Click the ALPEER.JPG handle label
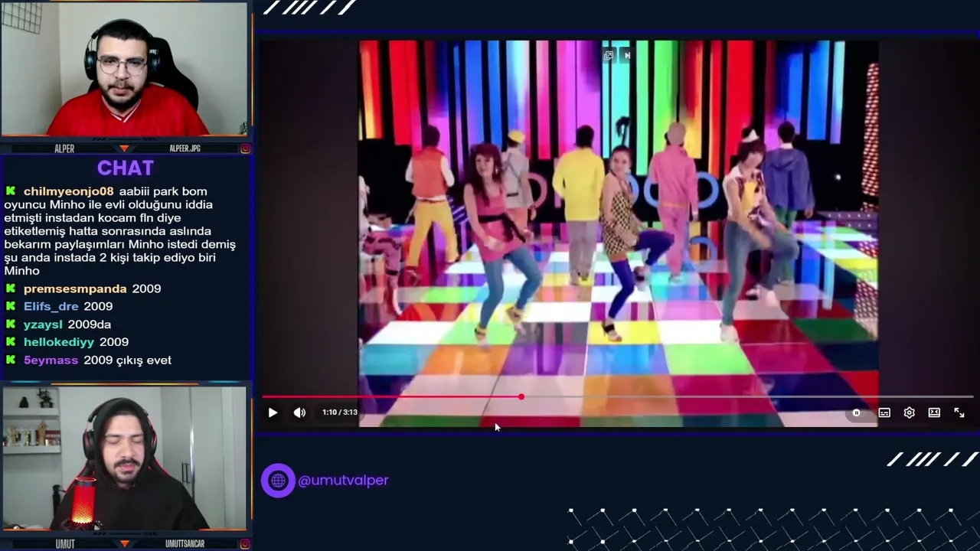Screen dimensions: 980x551 (x=185, y=148)
